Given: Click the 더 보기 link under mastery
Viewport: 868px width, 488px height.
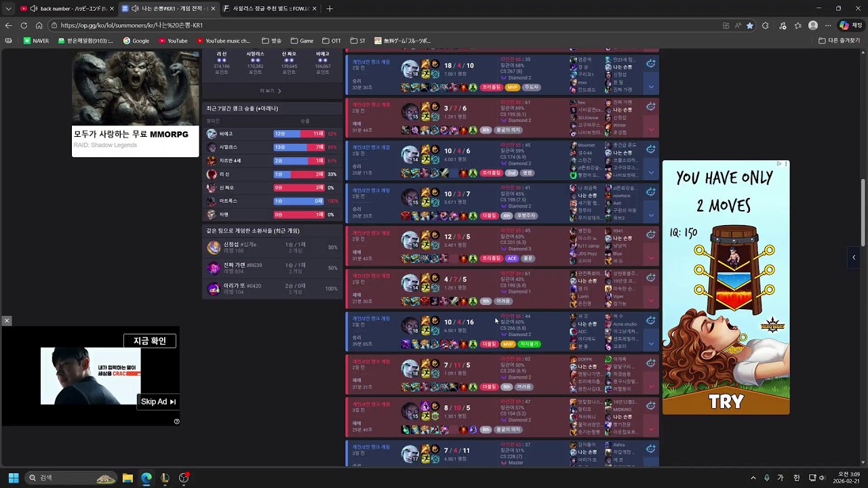Looking at the screenshot, I should [271, 91].
